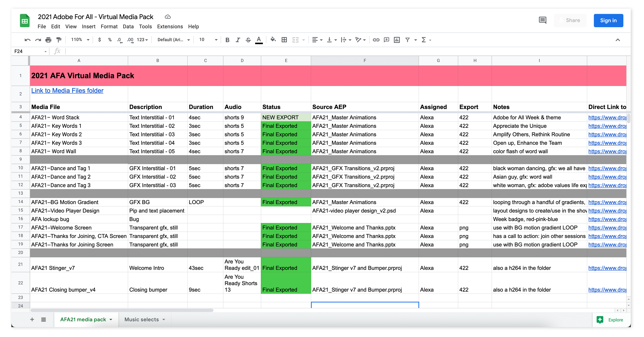Insert a link
This screenshot has width=644, height=337.
[376, 40]
